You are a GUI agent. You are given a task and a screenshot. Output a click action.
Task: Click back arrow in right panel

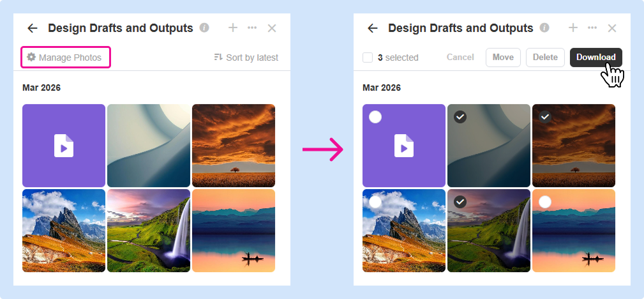coord(373,28)
